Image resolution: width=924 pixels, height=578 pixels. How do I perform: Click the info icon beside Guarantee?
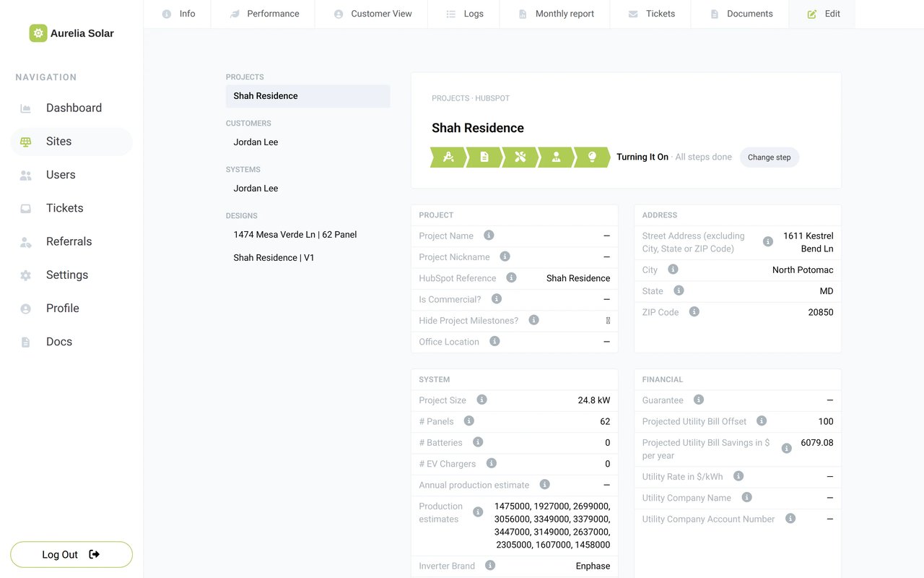click(x=699, y=400)
